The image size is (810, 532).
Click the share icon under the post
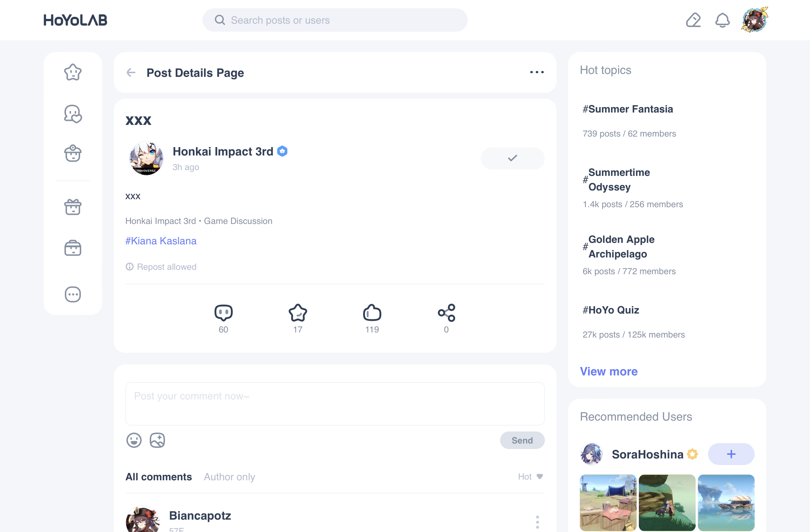[446, 313]
